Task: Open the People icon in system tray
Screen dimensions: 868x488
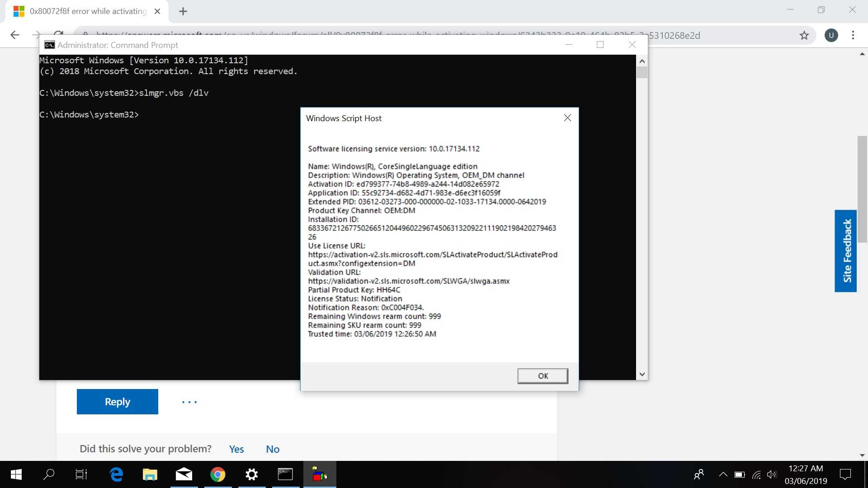Action: (x=699, y=474)
